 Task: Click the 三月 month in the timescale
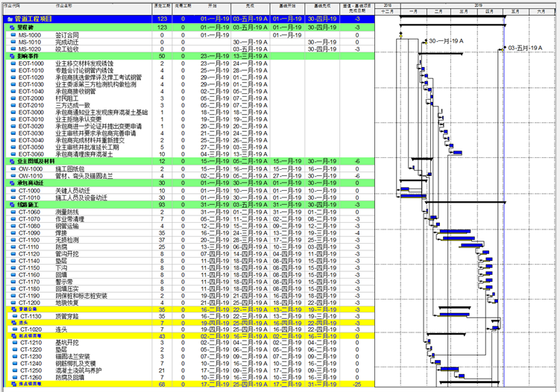(464, 12)
